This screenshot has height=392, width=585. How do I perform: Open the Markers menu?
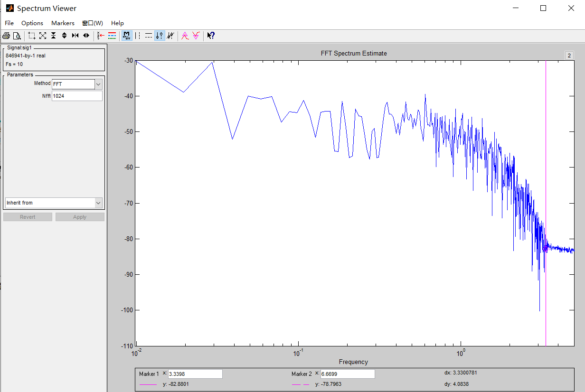63,23
